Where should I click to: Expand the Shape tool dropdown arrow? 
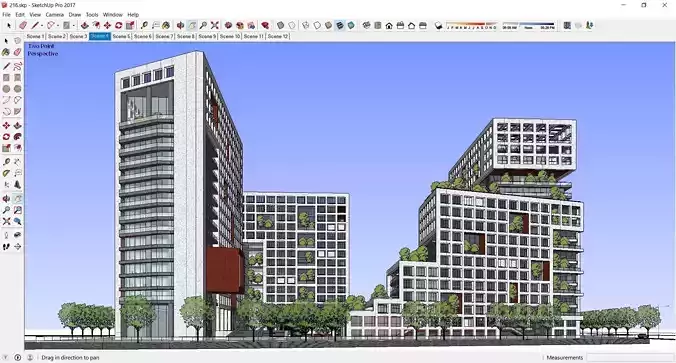point(73,26)
